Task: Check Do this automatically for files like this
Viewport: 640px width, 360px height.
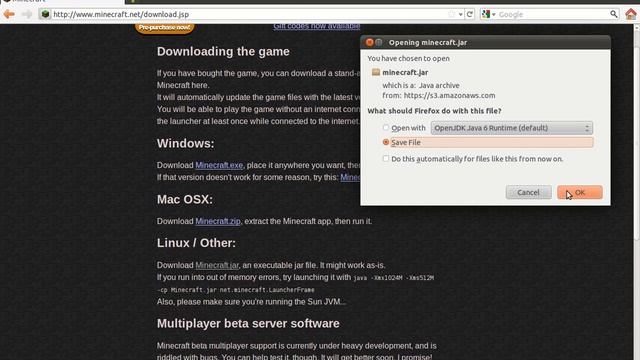Action: pos(386,159)
